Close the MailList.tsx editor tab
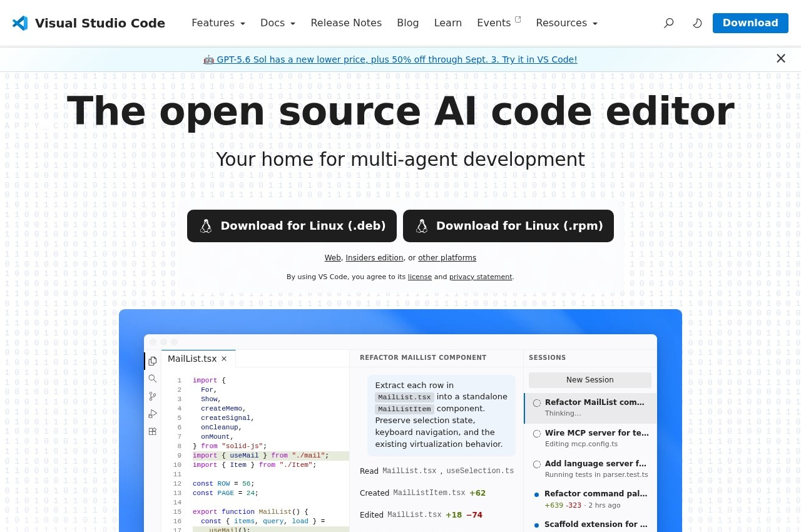This screenshot has height=532, width=801. 224,359
